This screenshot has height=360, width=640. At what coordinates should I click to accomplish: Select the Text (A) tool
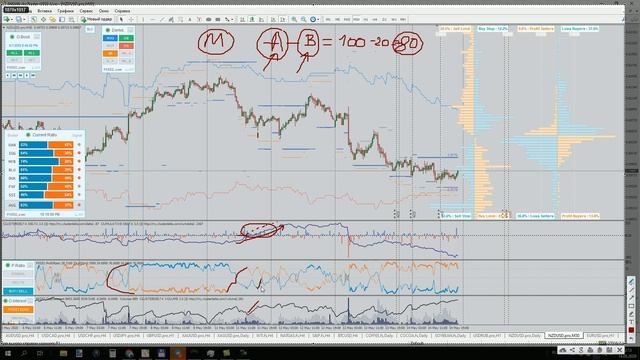coord(190,19)
